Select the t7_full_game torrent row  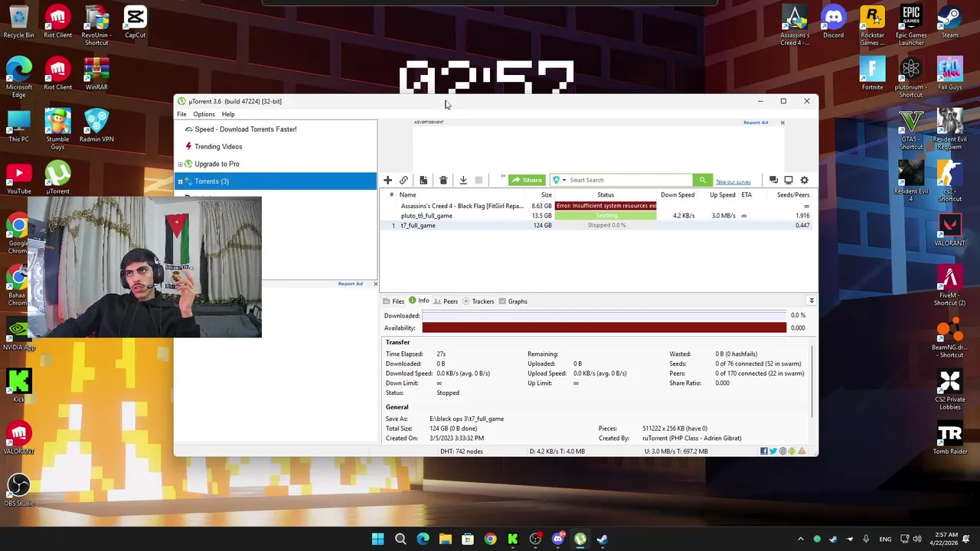click(599, 226)
